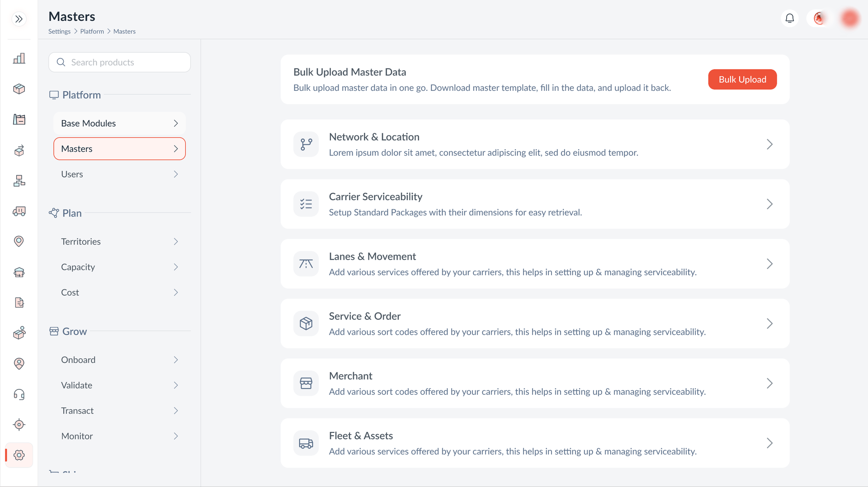This screenshot has height=487, width=868.
Task: Open the person in pin sidebar icon
Action: point(19,364)
